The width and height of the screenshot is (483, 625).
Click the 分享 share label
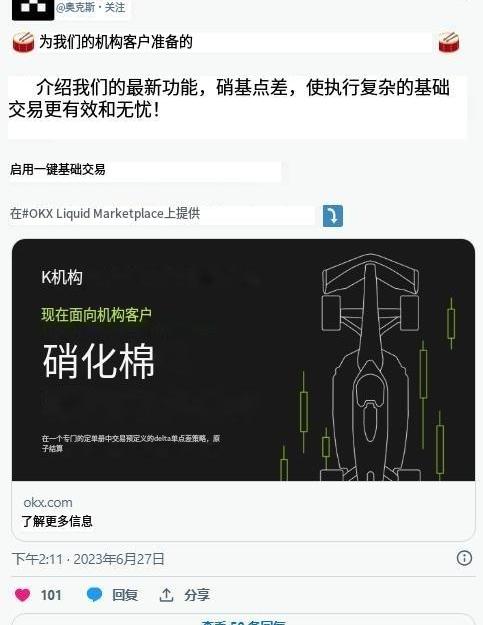click(x=197, y=595)
